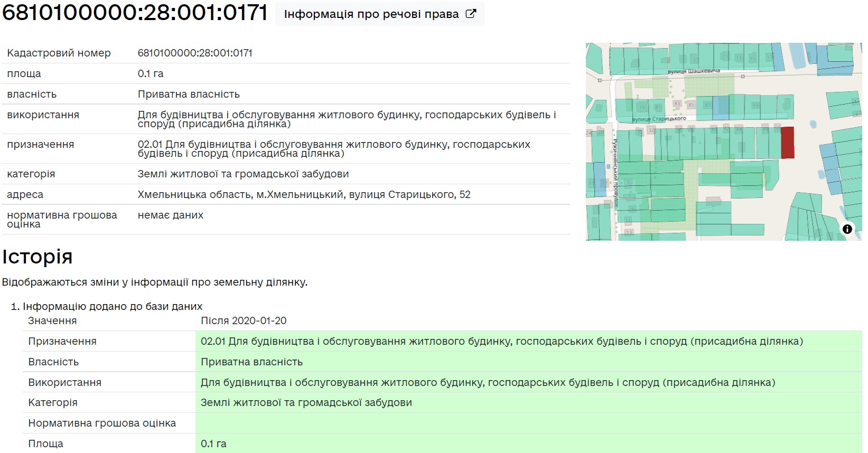The width and height of the screenshot is (868, 453).
Task: Click the немає даних valuation value
Action: pos(170,215)
